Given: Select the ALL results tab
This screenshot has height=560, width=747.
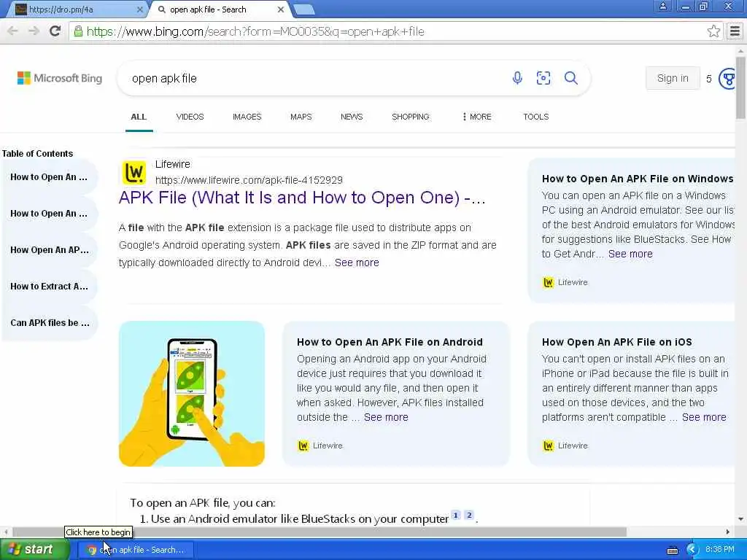Looking at the screenshot, I should [x=139, y=117].
